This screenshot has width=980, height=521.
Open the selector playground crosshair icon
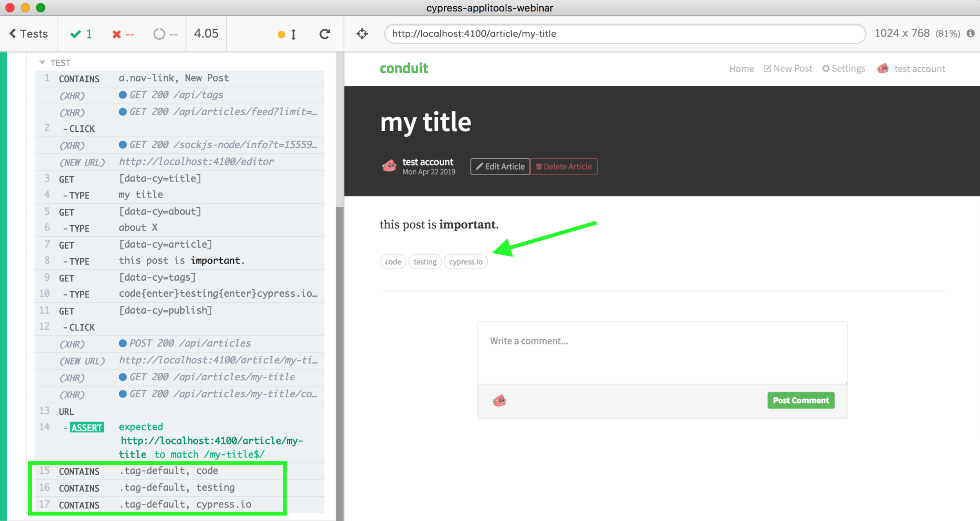point(362,34)
